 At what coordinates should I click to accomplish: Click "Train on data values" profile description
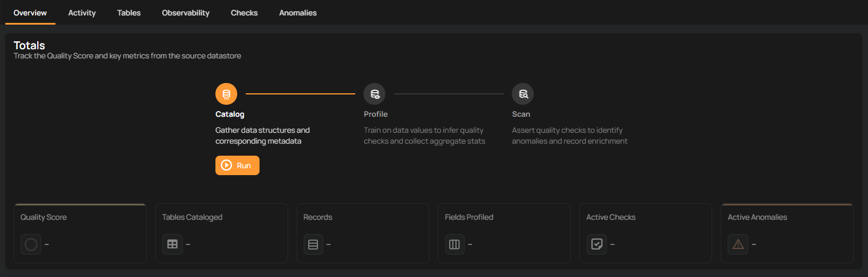pos(425,136)
